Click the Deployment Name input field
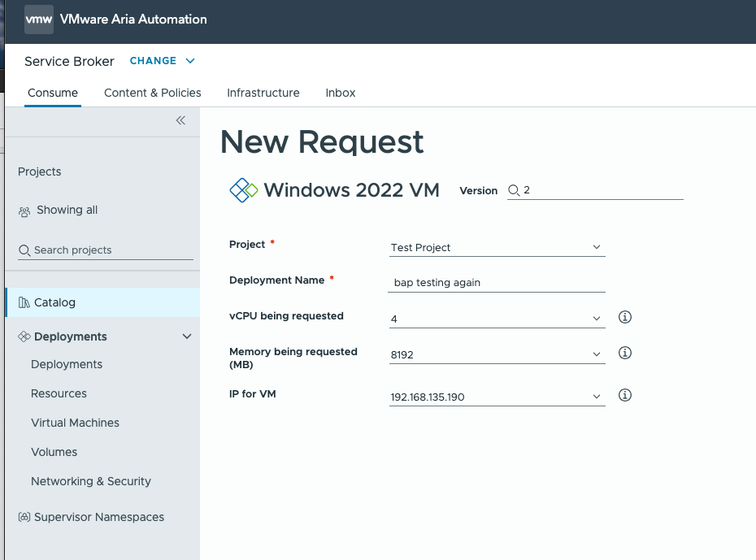The image size is (756, 560). pos(497,283)
